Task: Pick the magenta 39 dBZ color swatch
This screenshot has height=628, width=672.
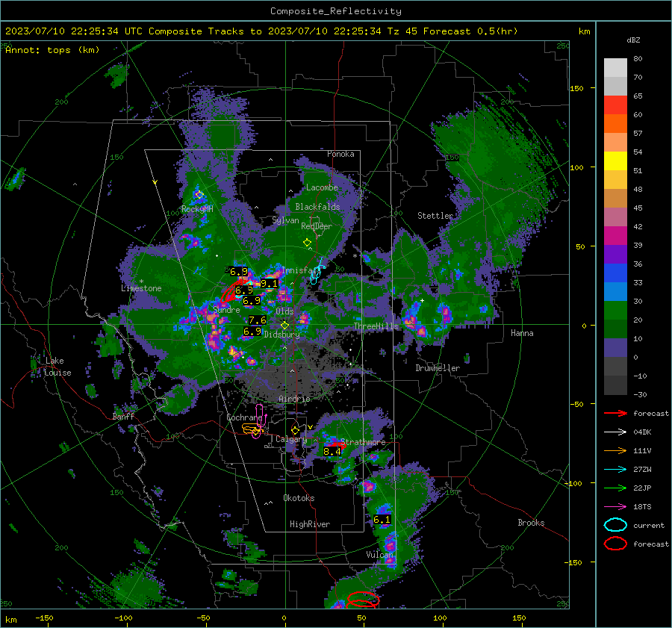Action: click(x=615, y=236)
